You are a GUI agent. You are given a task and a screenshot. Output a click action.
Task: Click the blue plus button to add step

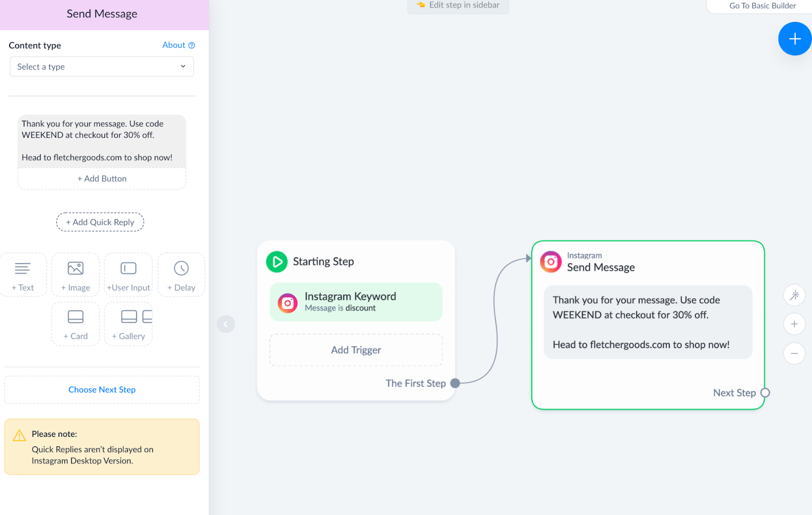pos(794,39)
